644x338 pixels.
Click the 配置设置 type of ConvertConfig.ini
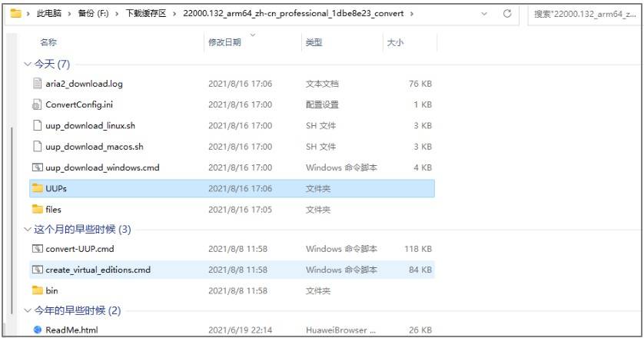tap(322, 104)
